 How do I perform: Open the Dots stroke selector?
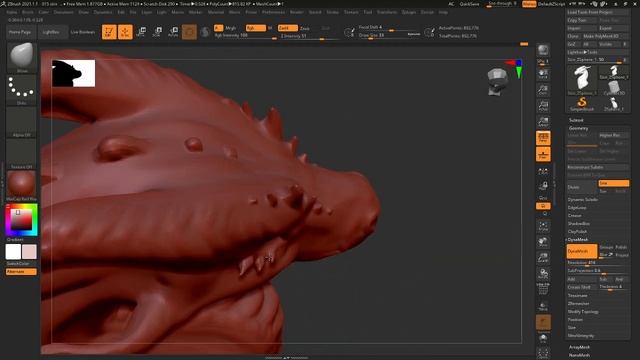pos(22,89)
